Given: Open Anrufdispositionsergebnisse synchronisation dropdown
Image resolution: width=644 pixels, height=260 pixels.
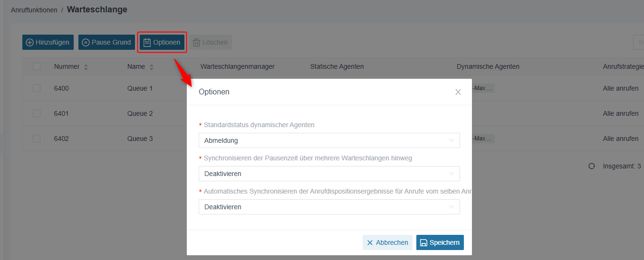Looking at the screenshot, I should (329, 207).
